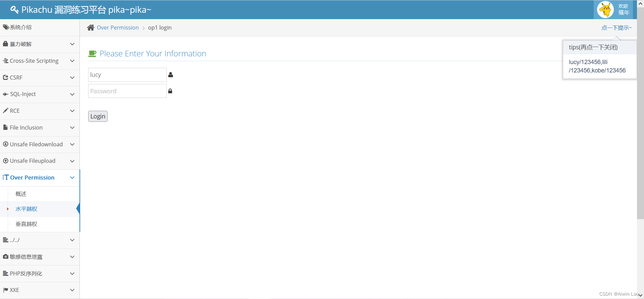The height and width of the screenshot is (299, 644).
Task: Expand the PHP反序列化 chevron
Action: tap(72, 273)
